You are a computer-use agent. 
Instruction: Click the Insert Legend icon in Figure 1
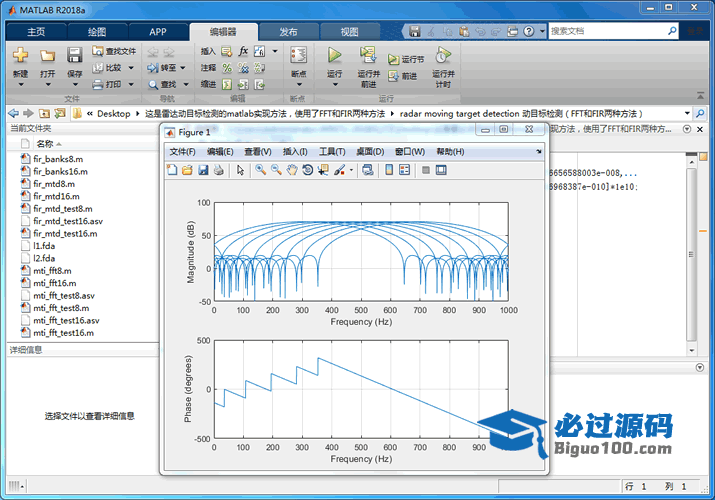pos(404,170)
